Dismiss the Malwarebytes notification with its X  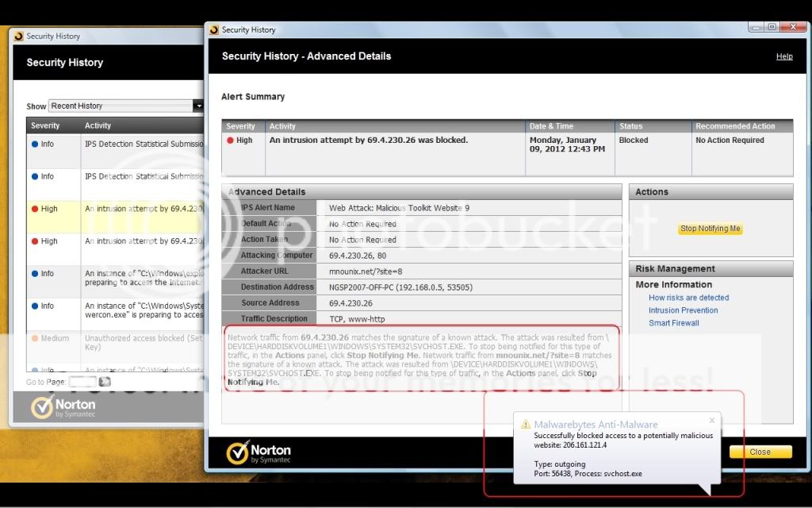(x=712, y=420)
